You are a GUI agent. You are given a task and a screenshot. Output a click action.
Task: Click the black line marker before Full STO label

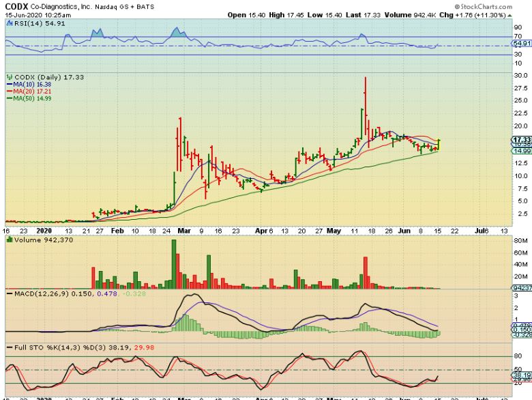[10, 347]
